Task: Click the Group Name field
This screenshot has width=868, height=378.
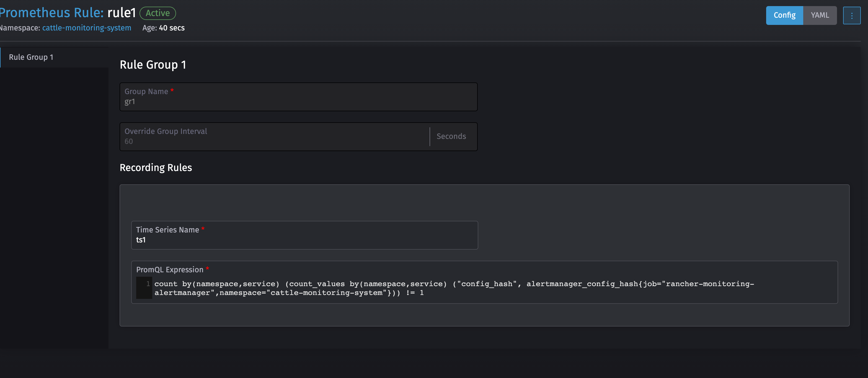Action: (x=298, y=97)
